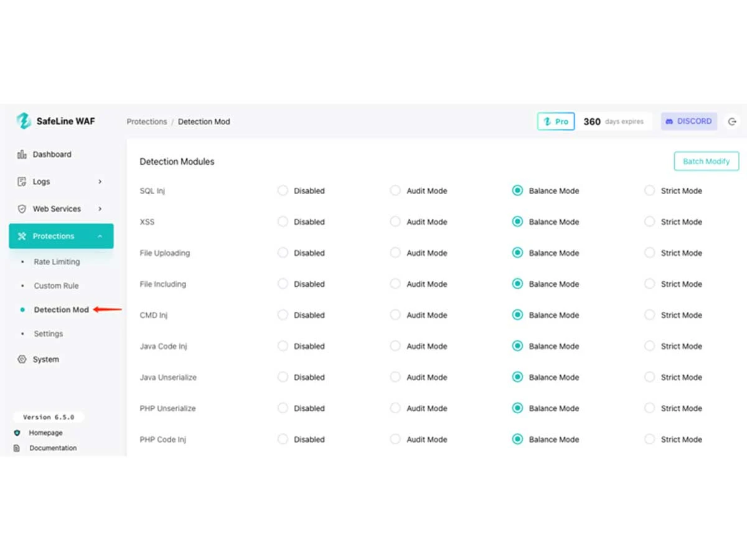Click the Batch Modify button
The height and width of the screenshot is (560, 747).
pyautogui.click(x=707, y=161)
